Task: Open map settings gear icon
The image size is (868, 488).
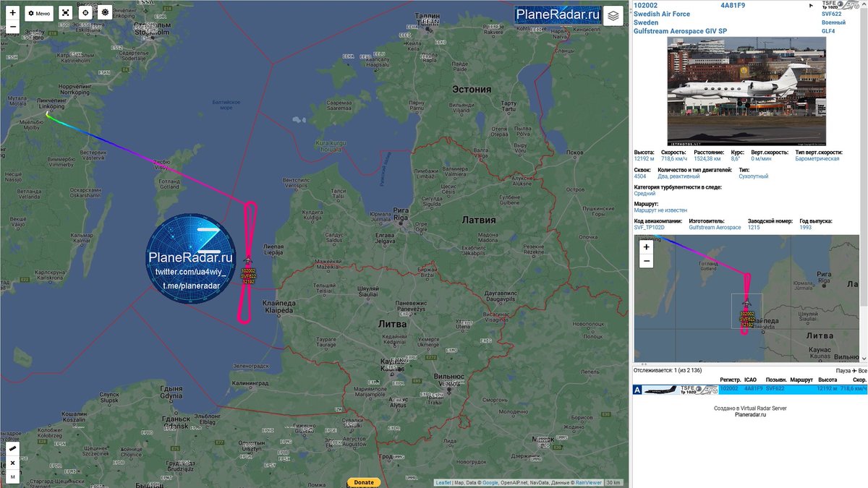Action: tap(106, 13)
